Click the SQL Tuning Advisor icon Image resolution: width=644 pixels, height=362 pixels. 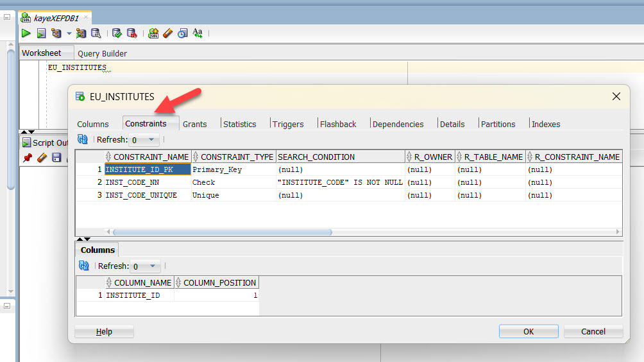(x=96, y=33)
